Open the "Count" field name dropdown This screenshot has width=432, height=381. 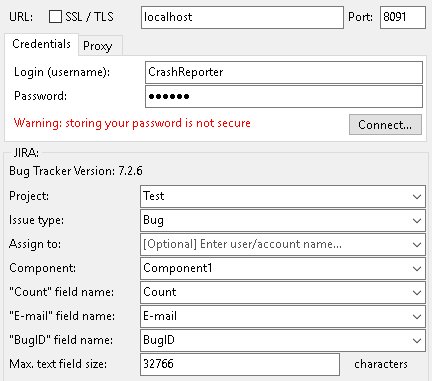[x=283, y=292]
